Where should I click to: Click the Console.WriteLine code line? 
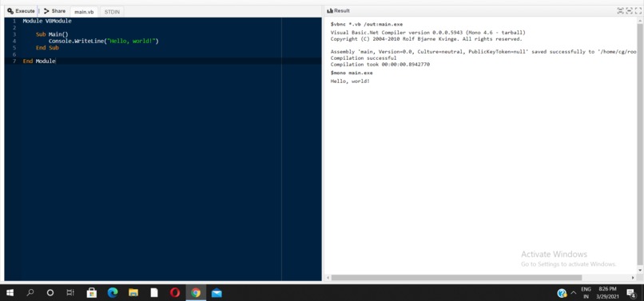tap(104, 41)
